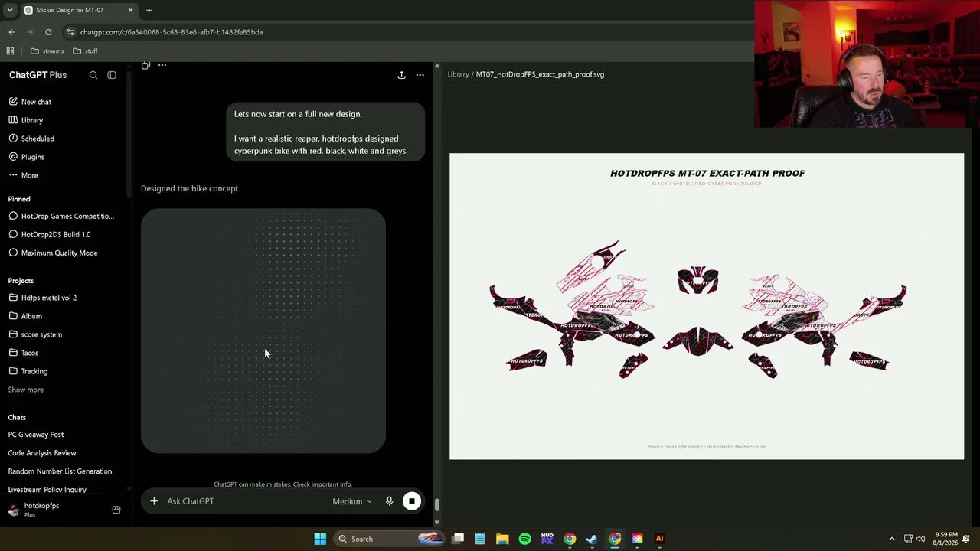The height and width of the screenshot is (551, 980).
Task: Click the plus attach button in composer
Action: (x=154, y=501)
